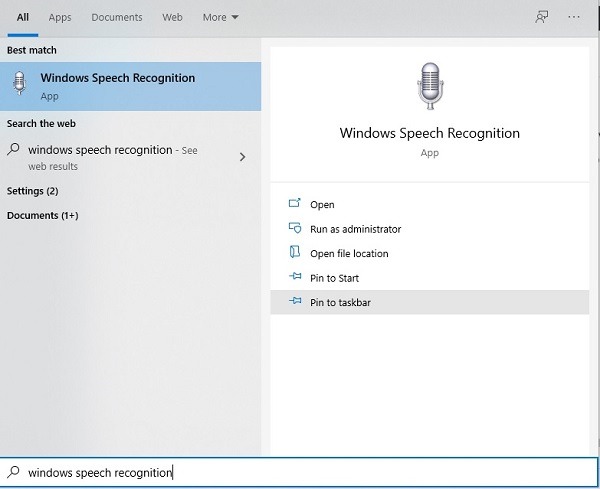Switch to the Web tab
This screenshot has height=489, width=600.
tap(172, 18)
